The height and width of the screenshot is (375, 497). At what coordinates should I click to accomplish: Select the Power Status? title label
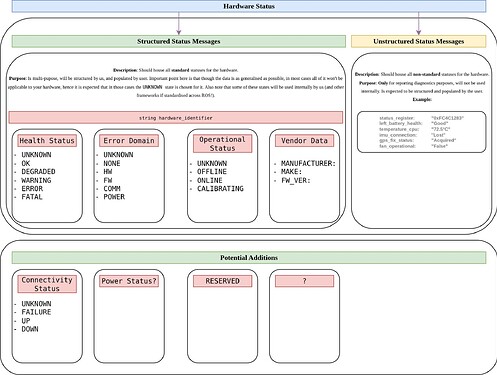(129, 281)
